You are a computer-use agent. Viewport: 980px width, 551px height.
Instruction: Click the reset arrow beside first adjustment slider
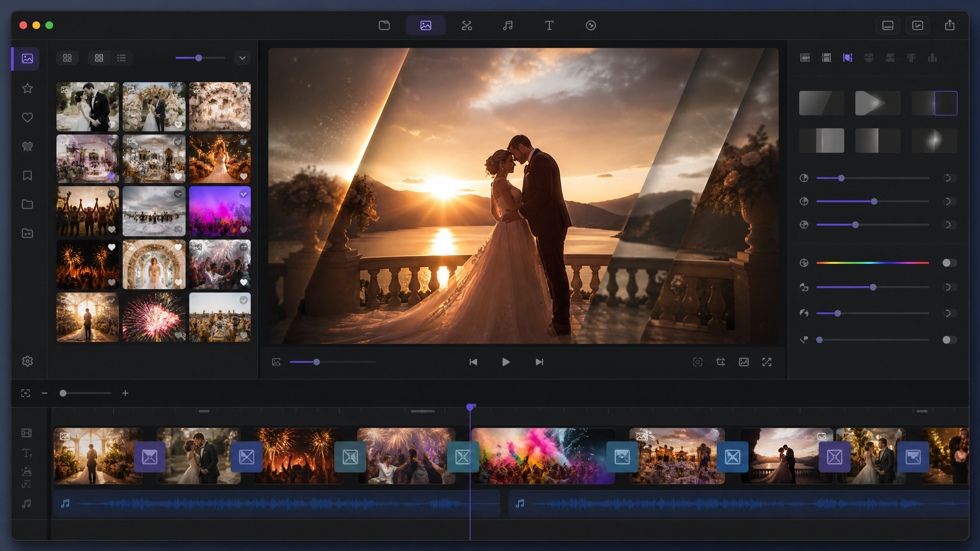tap(948, 178)
